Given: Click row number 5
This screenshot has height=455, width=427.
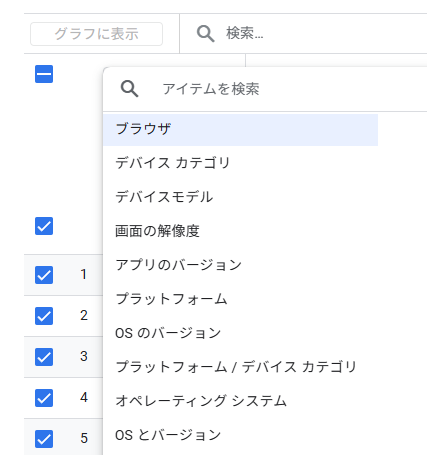Looking at the screenshot, I should tap(84, 439).
